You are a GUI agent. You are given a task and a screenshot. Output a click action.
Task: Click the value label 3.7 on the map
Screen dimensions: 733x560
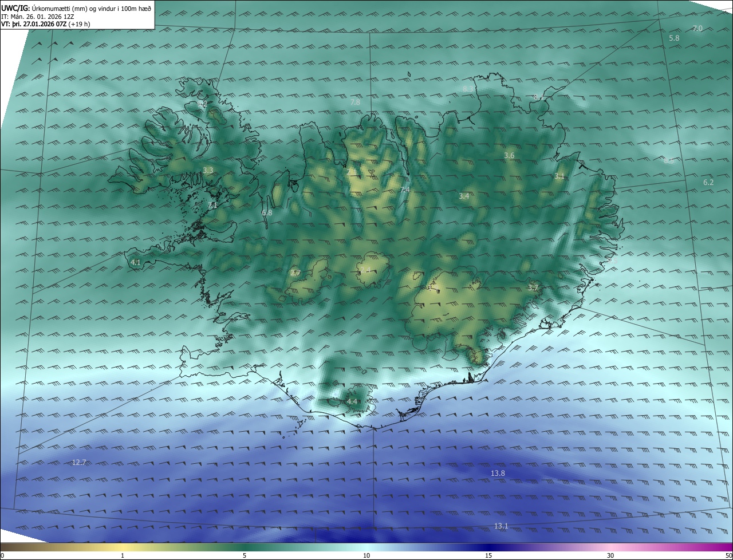click(x=533, y=287)
